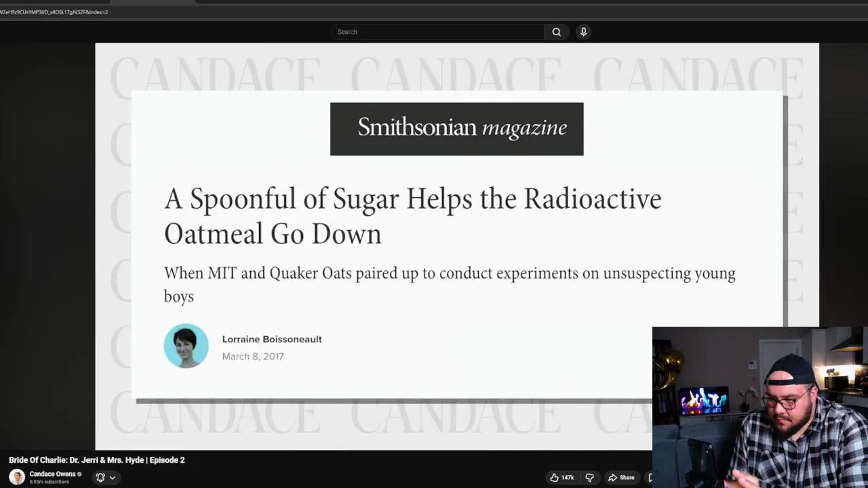Expand the notification bell dropdown
868x488 pixels.
(x=106, y=477)
